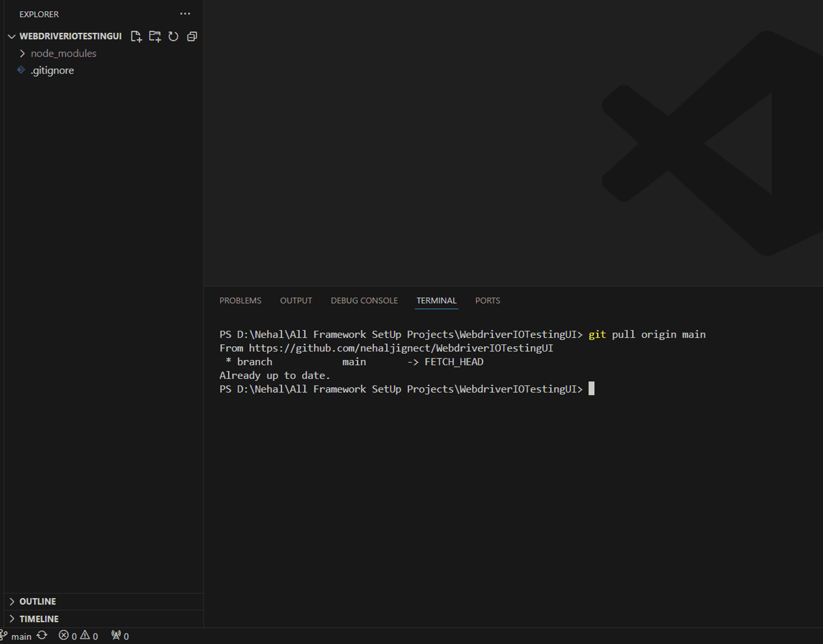Click the terminal cursor at the prompt

tap(591, 389)
